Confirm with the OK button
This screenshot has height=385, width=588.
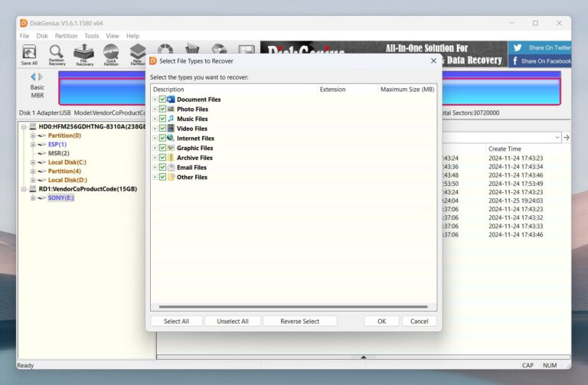coord(381,321)
